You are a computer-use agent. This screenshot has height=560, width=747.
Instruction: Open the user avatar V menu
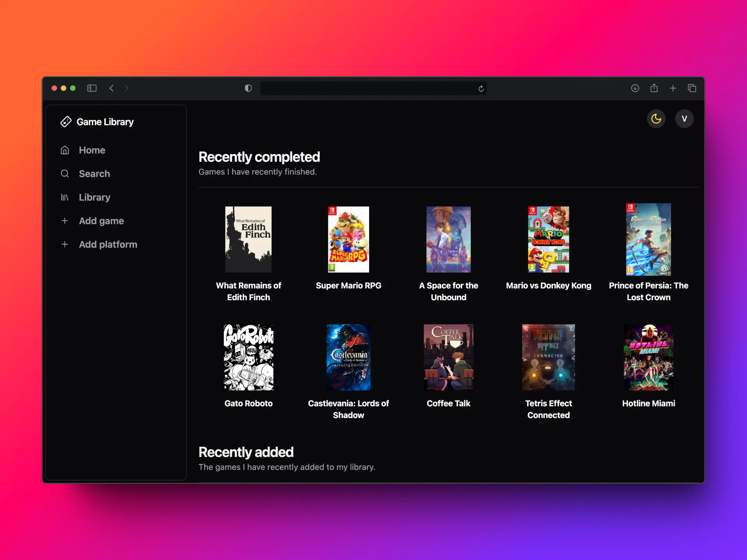click(x=684, y=119)
